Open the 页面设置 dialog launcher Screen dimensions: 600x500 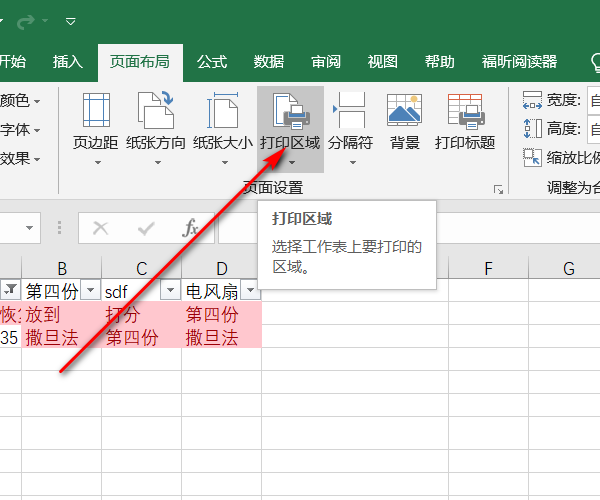(498, 189)
